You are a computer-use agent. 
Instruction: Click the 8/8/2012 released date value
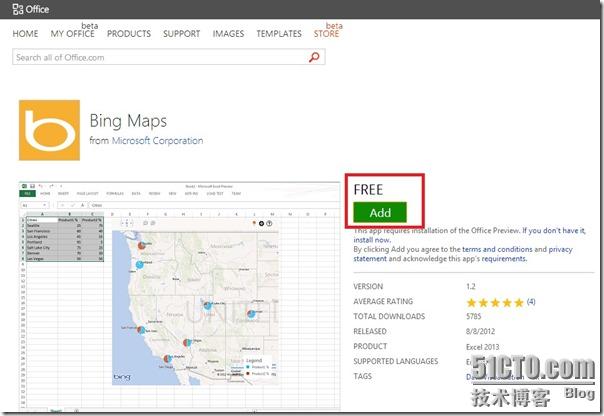point(480,331)
